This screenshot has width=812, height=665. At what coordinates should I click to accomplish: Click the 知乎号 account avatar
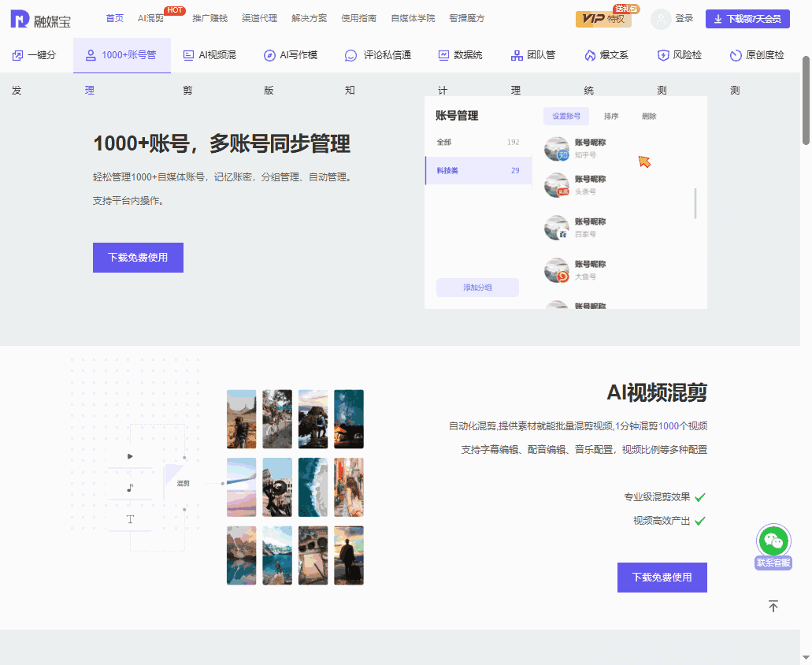[x=557, y=149]
